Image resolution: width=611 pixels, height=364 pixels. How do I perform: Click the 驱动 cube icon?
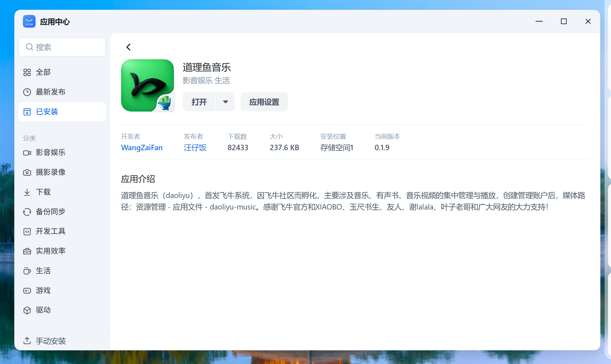coord(27,310)
